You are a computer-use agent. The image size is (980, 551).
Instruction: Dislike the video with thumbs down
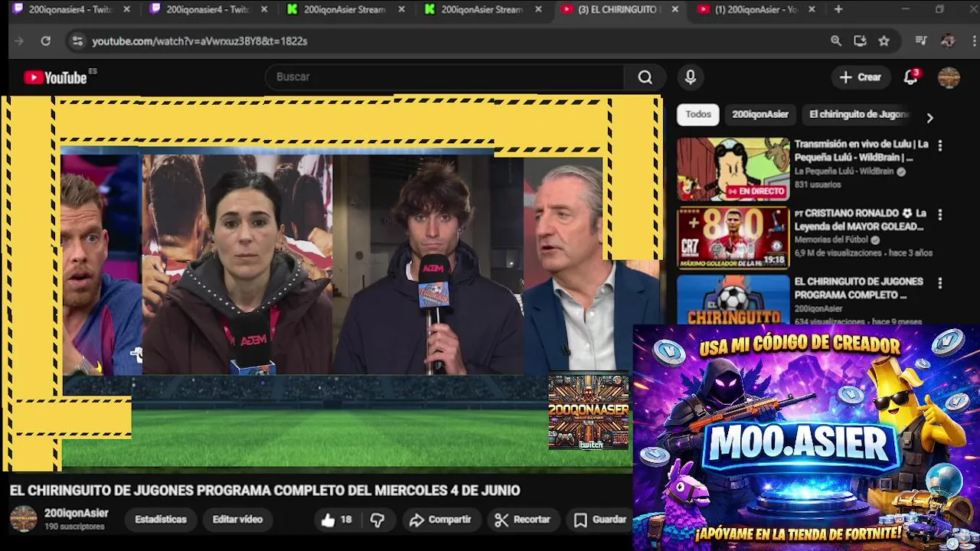tap(377, 520)
